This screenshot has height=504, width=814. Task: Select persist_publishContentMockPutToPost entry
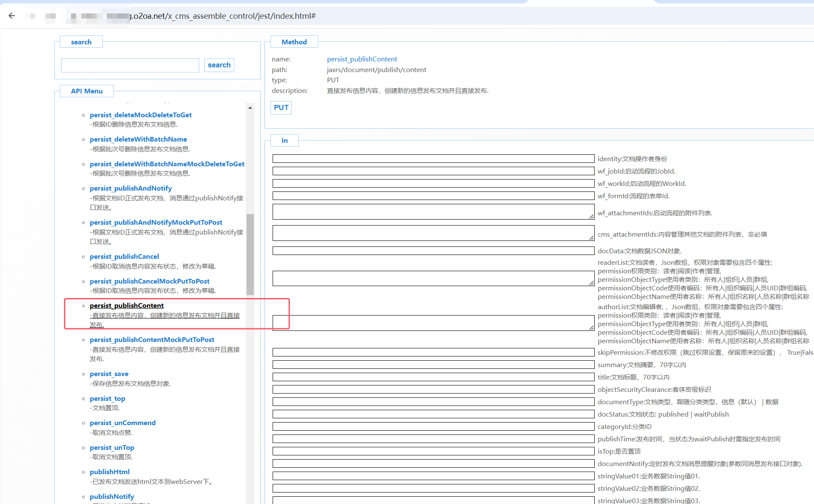coord(152,340)
